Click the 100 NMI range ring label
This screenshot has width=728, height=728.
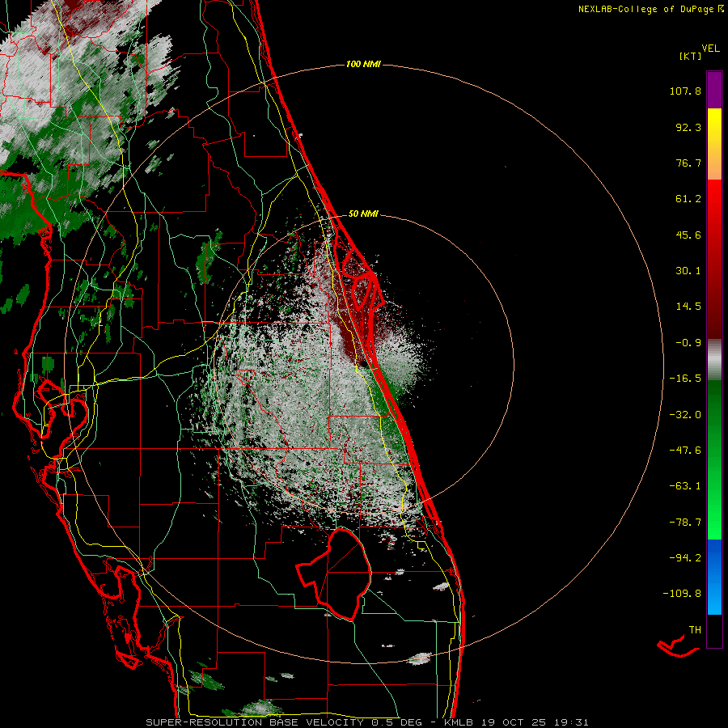pyautogui.click(x=363, y=64)
